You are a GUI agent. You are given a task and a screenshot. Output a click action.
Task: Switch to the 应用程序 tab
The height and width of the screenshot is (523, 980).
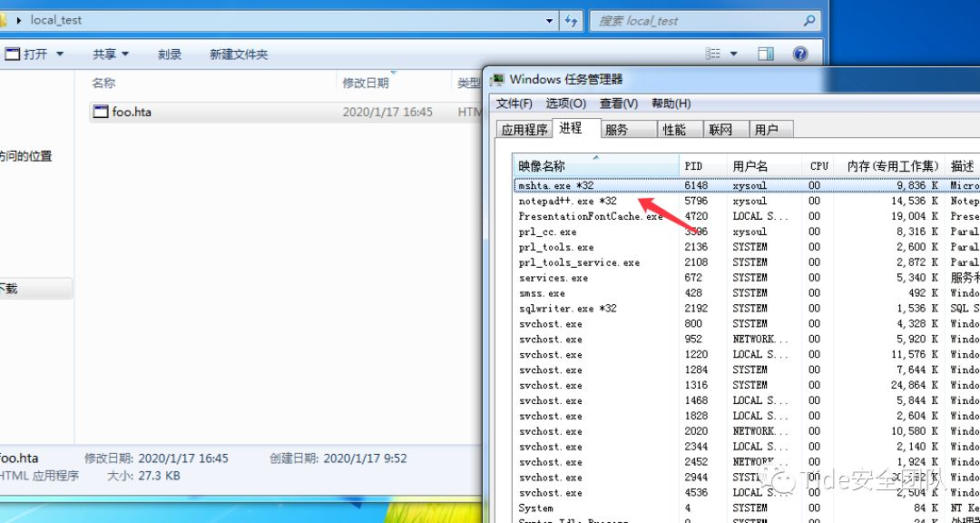point(524,130)
